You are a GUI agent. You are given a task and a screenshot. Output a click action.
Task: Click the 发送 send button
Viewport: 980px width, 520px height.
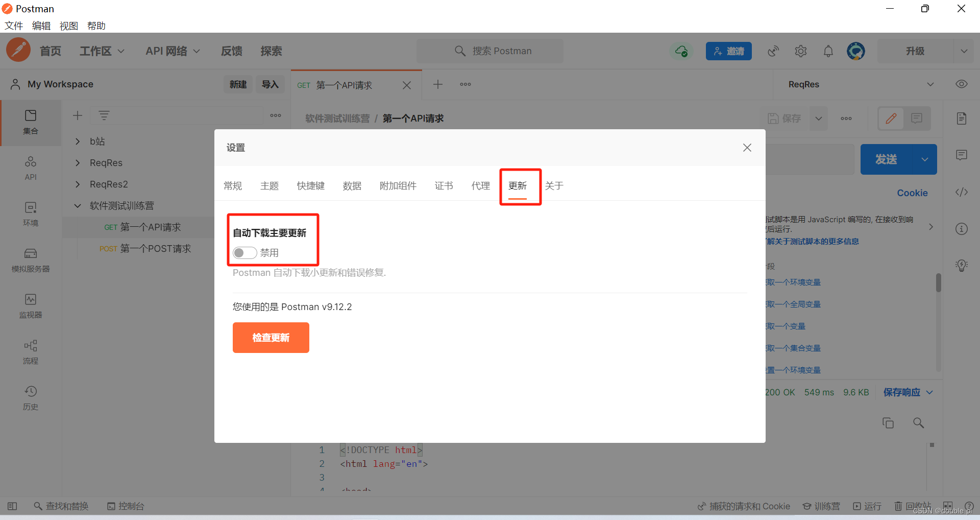(887, 159)
